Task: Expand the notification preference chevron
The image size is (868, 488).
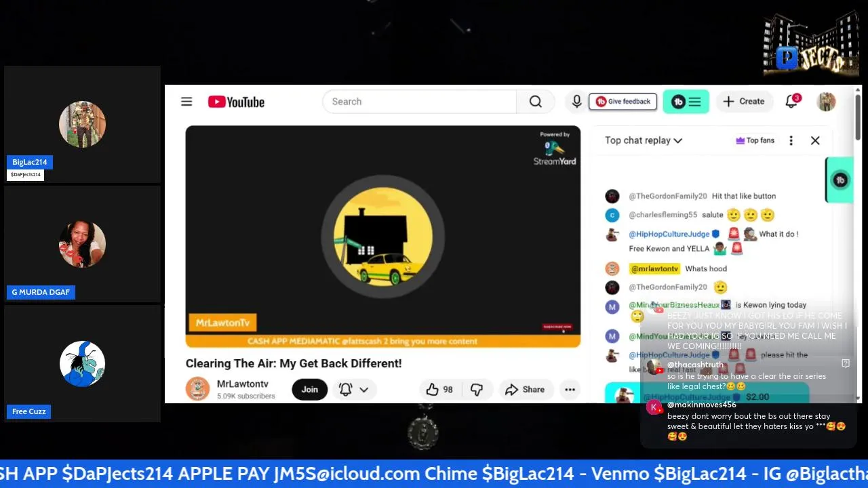Action: 363,389
